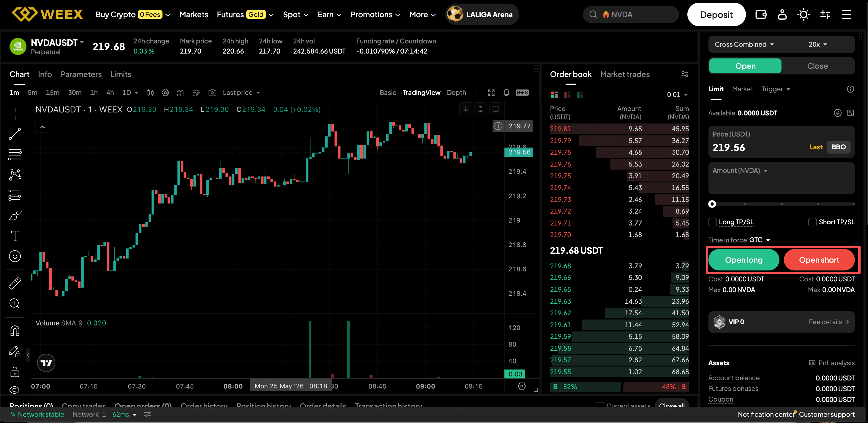Switch to the Market trades tab
The image size is (868, 423).
[x=625, y=74]
